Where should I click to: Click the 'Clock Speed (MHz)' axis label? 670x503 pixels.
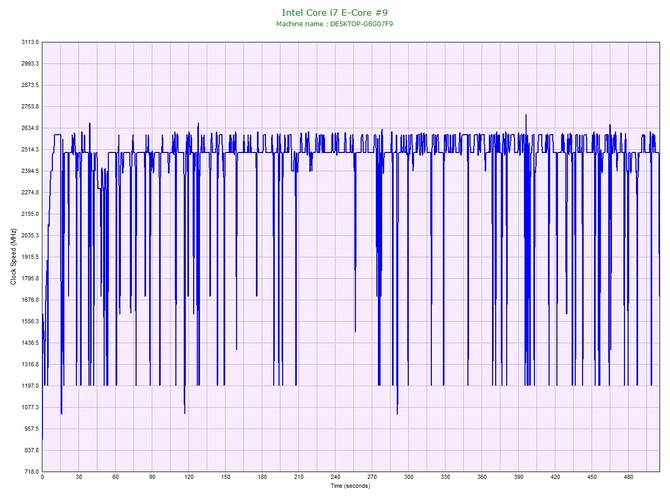click(14, 257)
